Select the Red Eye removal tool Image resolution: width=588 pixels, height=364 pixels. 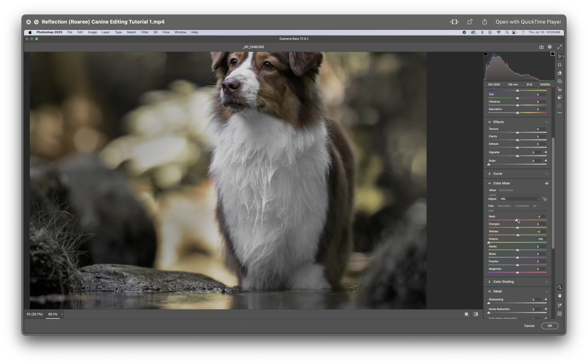[560, 90]
